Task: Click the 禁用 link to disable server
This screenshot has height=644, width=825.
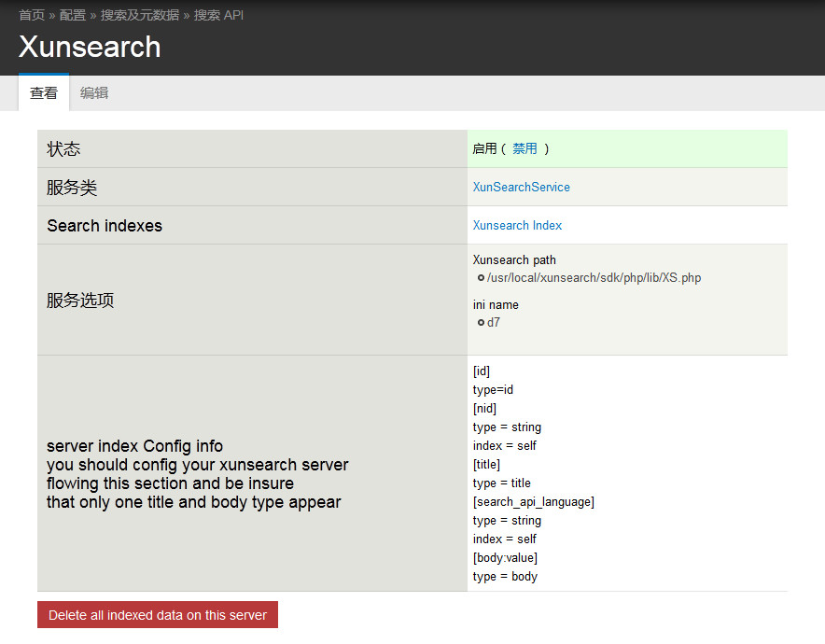Action: (x=524, y=149)
